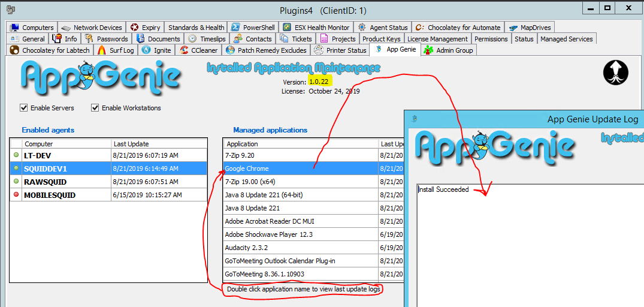Open the PowerShell tab

coord(252,28)
